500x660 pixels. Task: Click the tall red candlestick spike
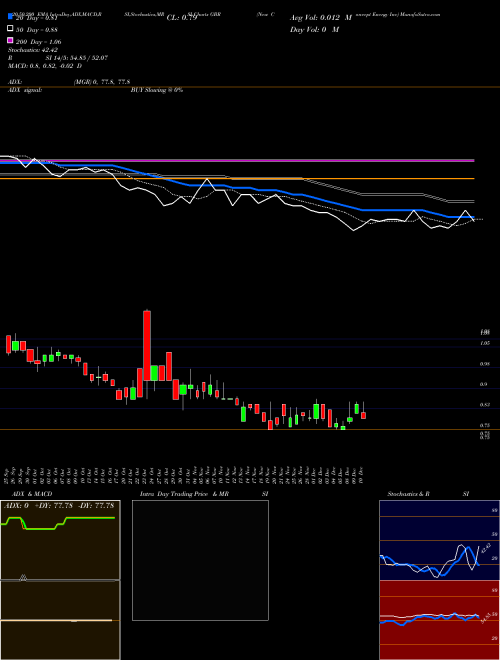pyautogui.click(x=147, y=346)
